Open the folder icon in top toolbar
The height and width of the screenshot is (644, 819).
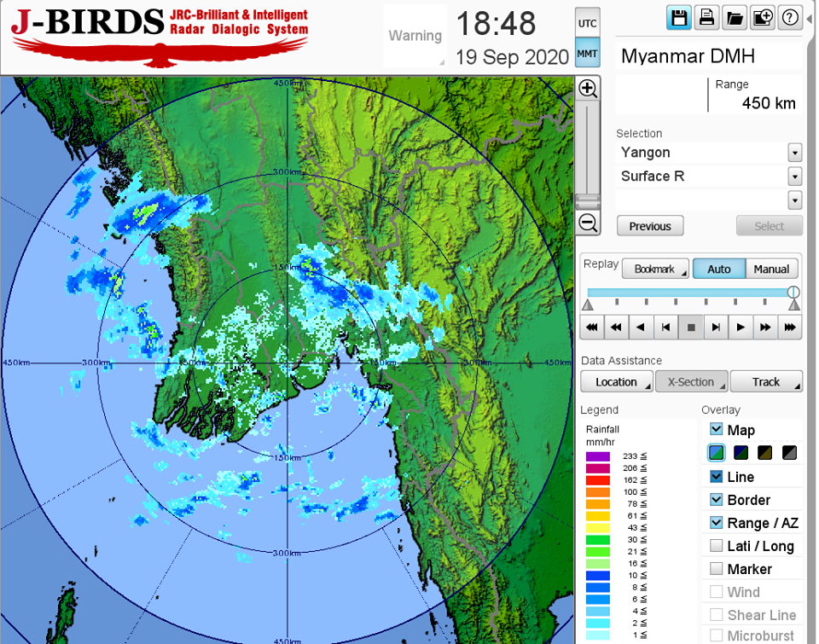tap(734, 17)
